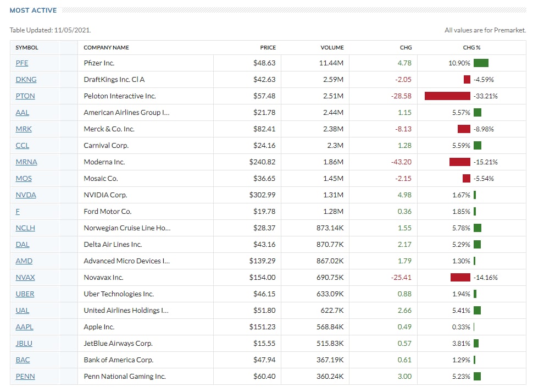Open the NCLH symbol link

click(25, 228)
